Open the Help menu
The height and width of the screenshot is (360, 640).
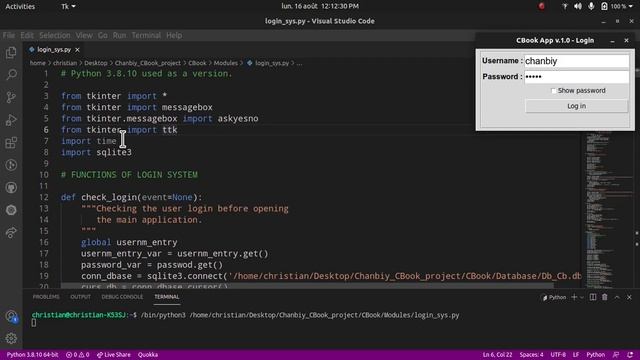[174, 36]
